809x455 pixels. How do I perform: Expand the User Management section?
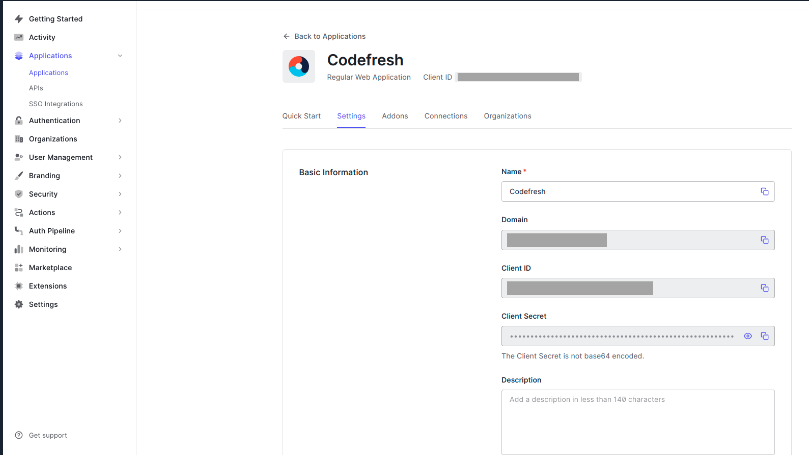120,157
